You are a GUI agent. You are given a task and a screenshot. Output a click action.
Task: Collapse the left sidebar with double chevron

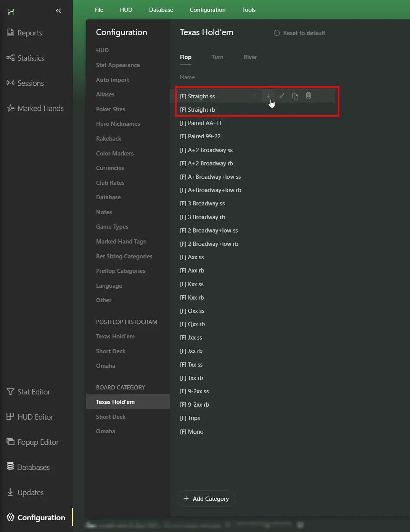point(58,11)
